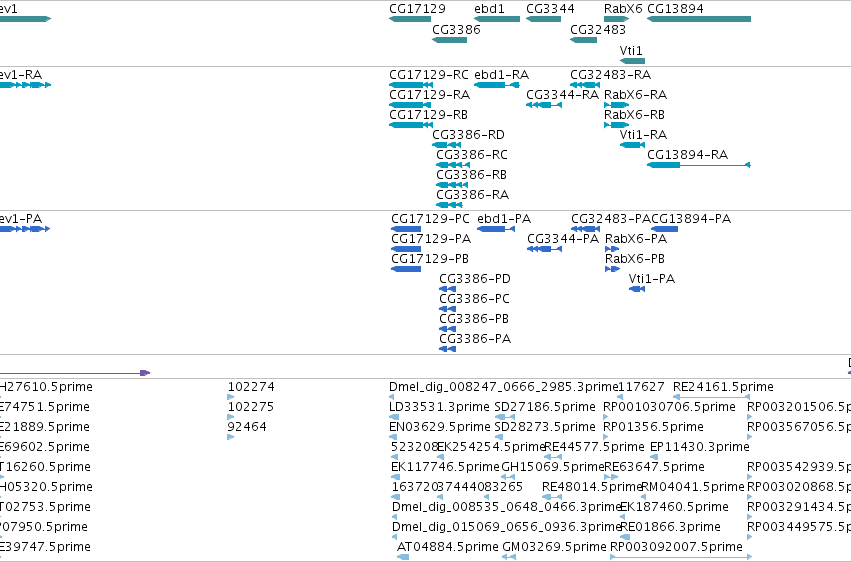Select transcript label CG17129-RC
851x562 pixels.
tap(429, 74)
